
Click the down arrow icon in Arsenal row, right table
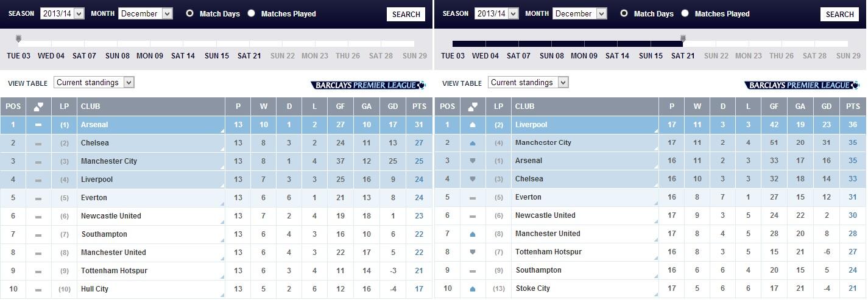(x=473, y=161)
